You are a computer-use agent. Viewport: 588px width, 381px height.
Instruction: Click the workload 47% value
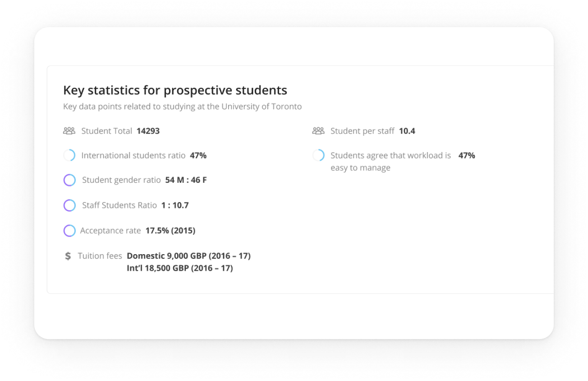pos(467,155)
